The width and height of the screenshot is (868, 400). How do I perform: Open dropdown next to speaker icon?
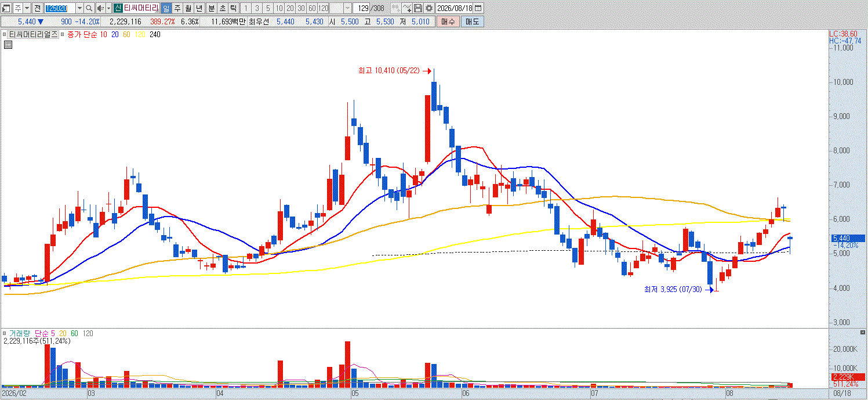coord(108,8)
